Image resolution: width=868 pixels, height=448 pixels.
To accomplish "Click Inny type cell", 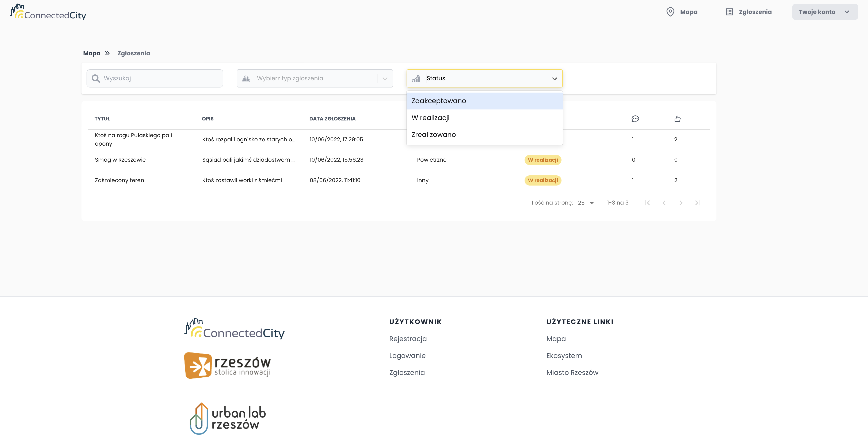I will click(423, 180).
